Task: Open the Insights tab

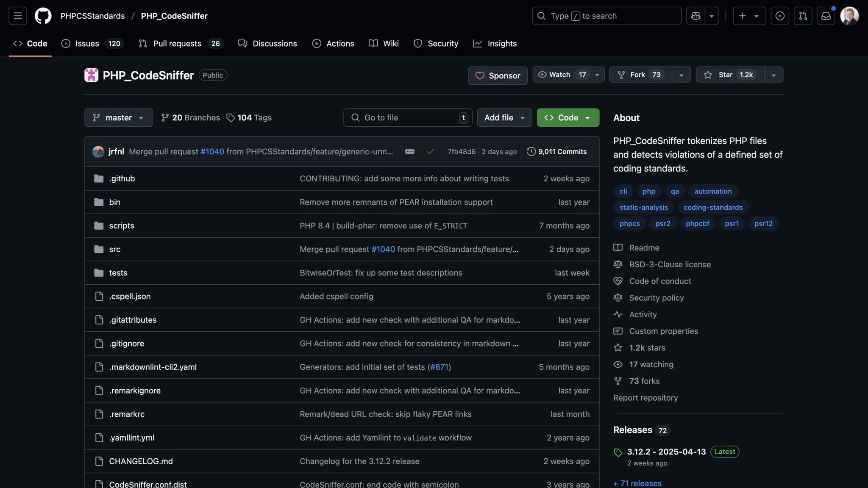Action: coord(495,44)
